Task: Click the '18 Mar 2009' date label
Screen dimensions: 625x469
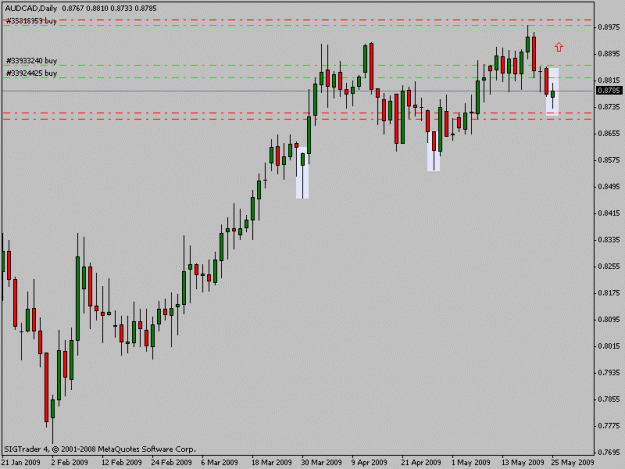Action: (271, 462)
